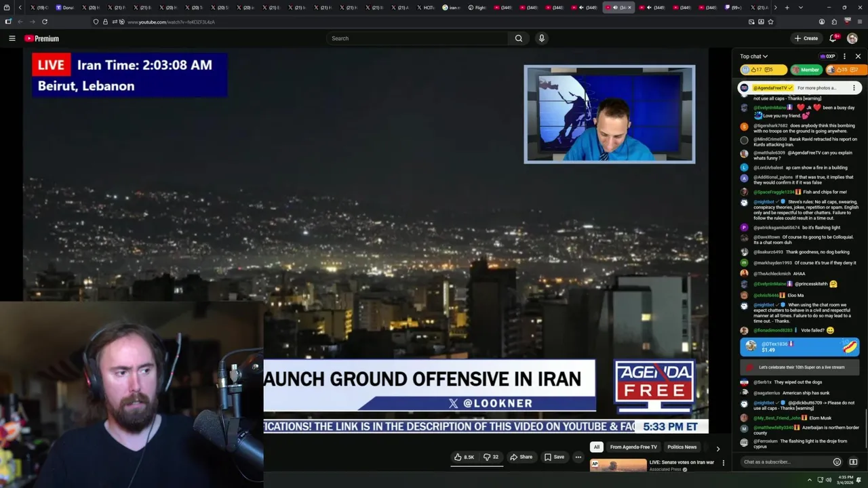Image resolution: width=868 pixels, height=488 pixels.
Task: Click the YouTube search input field
Action: click(417, 39)
